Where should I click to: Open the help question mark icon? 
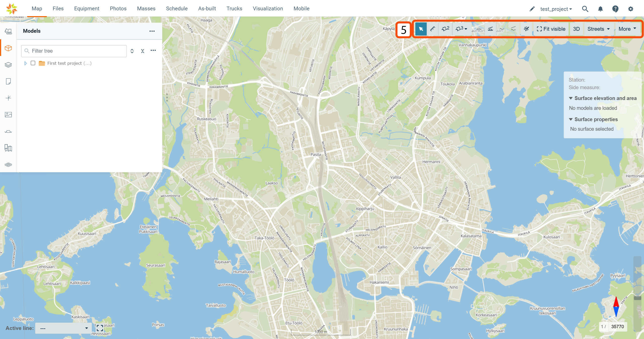tap(615, 9)
